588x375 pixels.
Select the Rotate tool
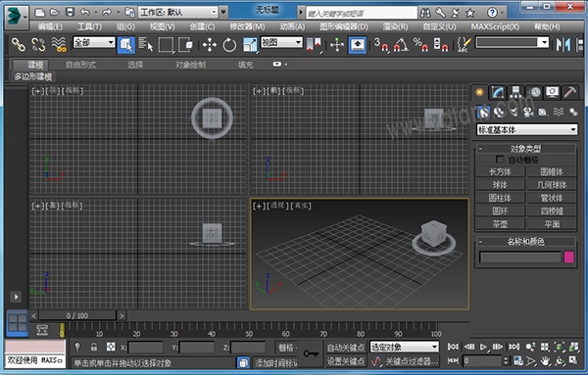coord(229,45)
